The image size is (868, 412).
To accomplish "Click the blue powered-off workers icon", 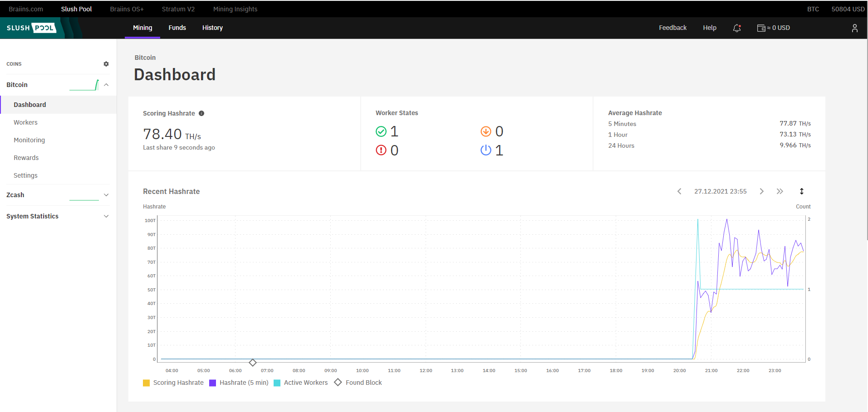I will [486, 150].
